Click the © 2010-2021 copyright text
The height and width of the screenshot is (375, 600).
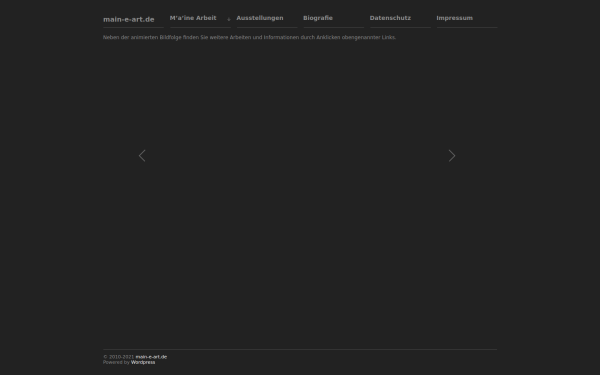click(x=118, y=357)
